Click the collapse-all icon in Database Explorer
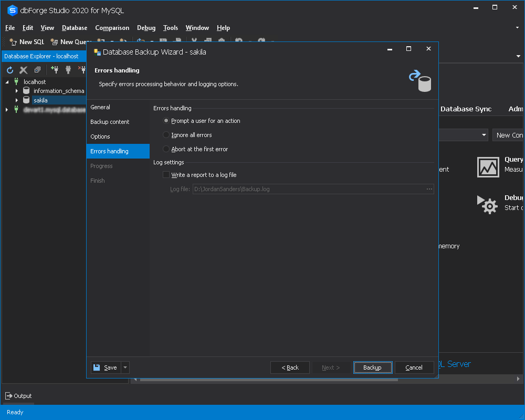 click(x=37, y=70)
